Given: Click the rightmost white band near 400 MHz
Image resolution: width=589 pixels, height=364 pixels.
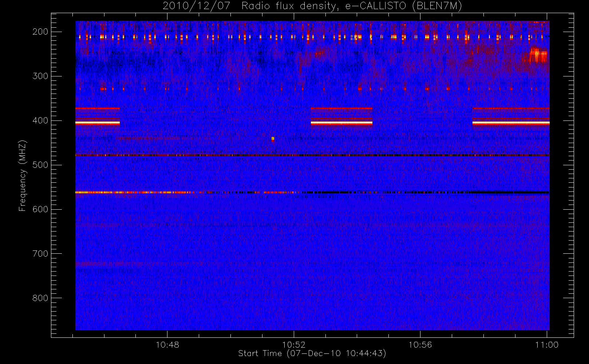Looking at the screenshot, I should (511, 123).
